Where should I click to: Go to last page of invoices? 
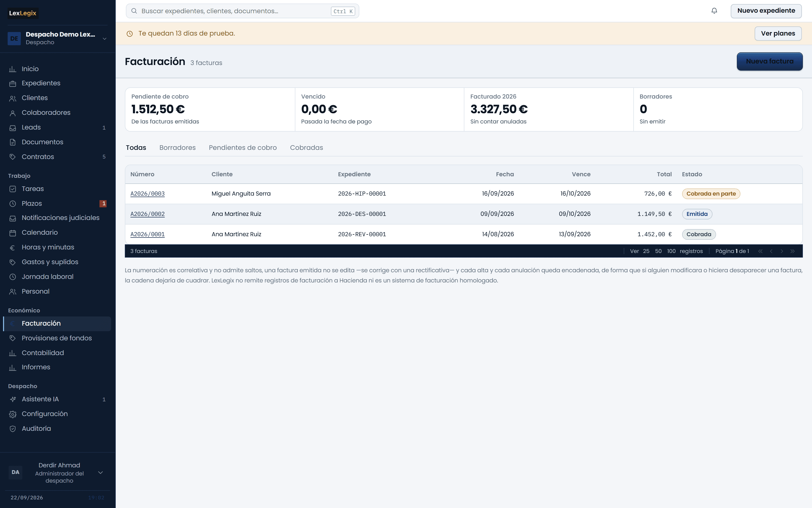click(x=792, y=251)
